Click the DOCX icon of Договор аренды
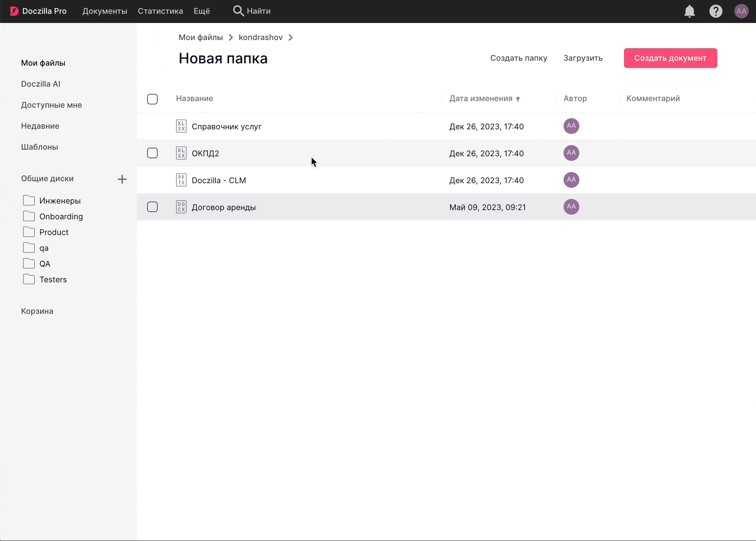Viewport: 756px width, 541px height. (181, 207)
